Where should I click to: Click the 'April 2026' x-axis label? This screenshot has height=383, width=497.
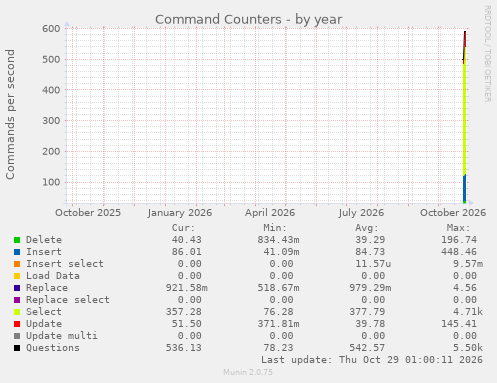coord(270,213)
